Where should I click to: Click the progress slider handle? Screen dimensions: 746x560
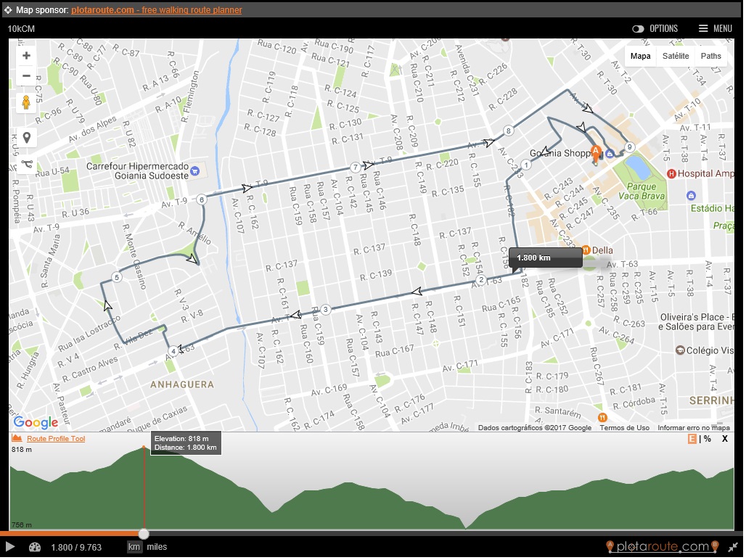click(144, 534)
